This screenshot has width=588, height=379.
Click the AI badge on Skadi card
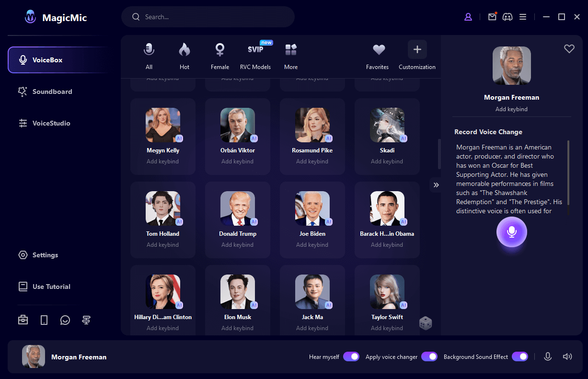pos(404,138)
